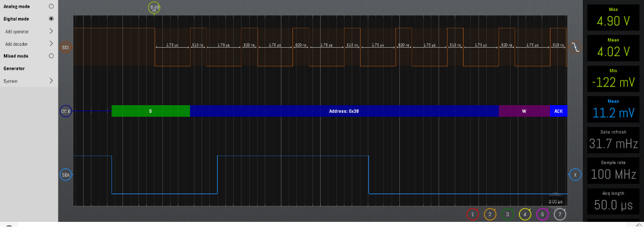Toggle digital channel 2 orange circle
Image resolution: width=644 pixels, height=240 pixels.
[490, 214]
